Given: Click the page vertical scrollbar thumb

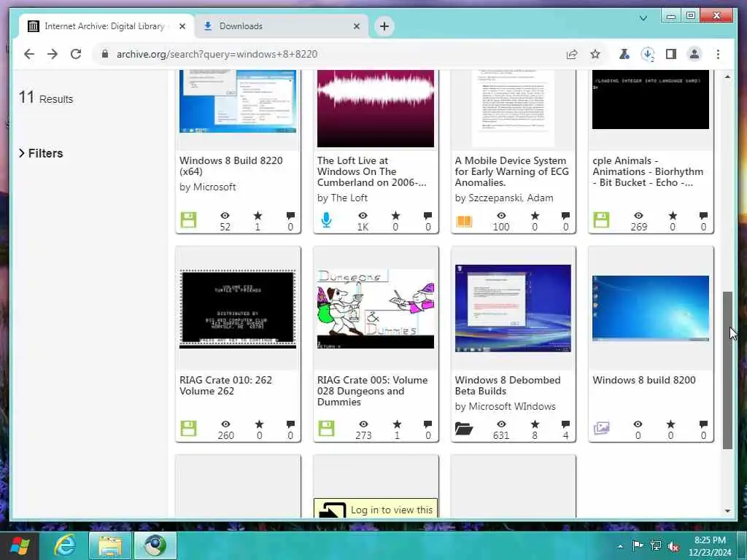Looking at the screenshot, I should 727,370.
